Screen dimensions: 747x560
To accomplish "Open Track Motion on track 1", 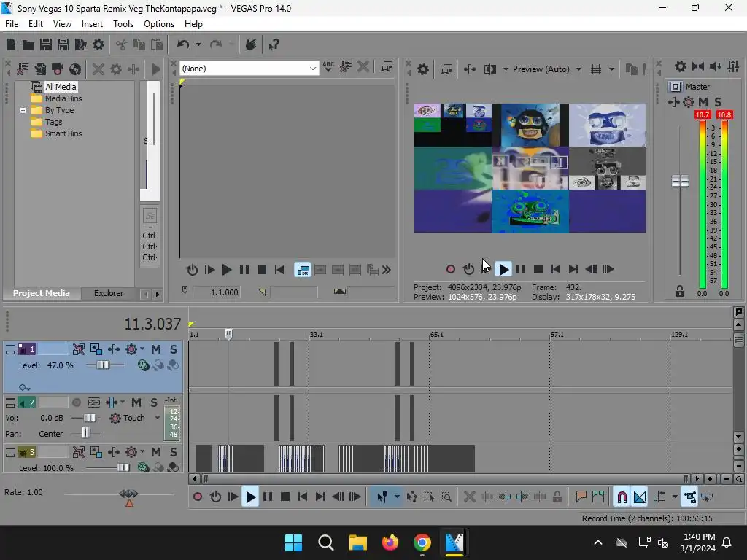I will [96, 349].
